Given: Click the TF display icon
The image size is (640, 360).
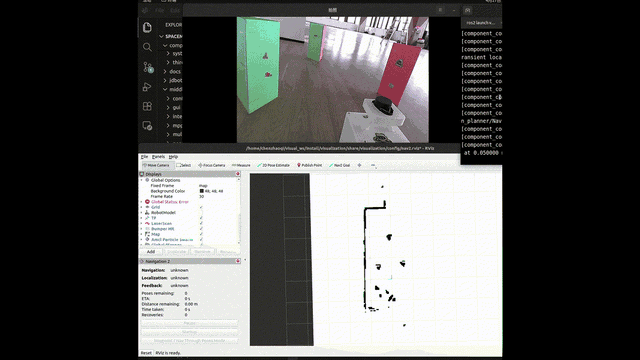Looking at the screenshot, I should (x=147, y=218).
